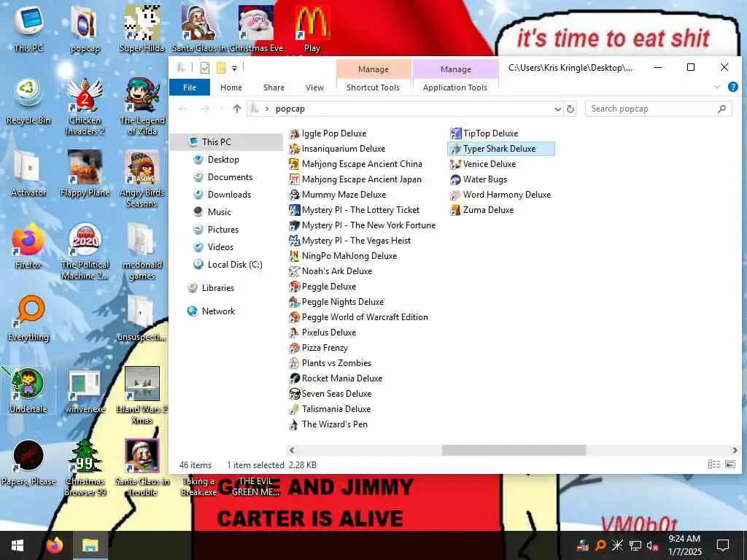Screen dimensions: 747x560
Task: Expand the address bar history dropdown
Action: 558,109
